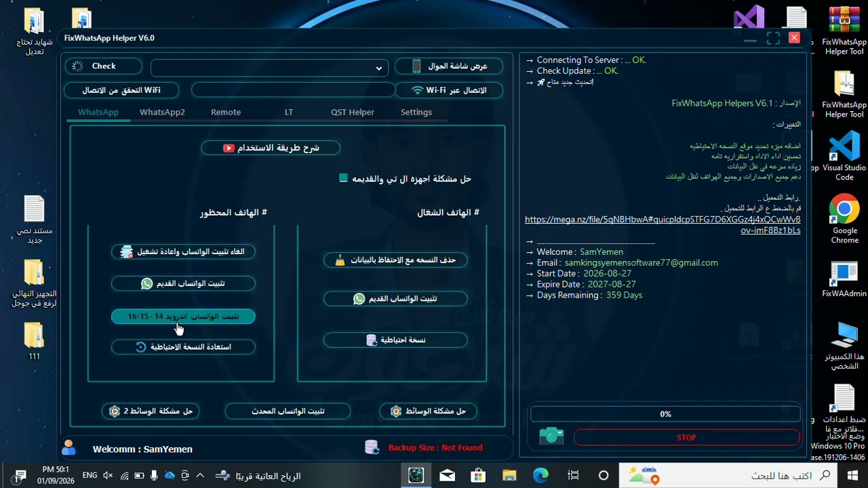This screenshot has height=488, width=868.
Task: Click استعادة النسخة الاحتياطية restore button
Action: coord(183,347)
